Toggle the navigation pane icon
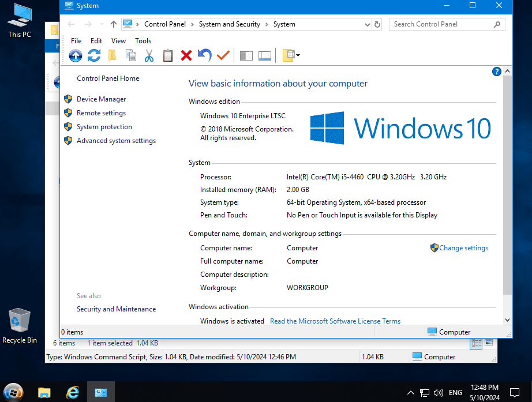Screen dimensions: 532x402 [x=246, y=55]
